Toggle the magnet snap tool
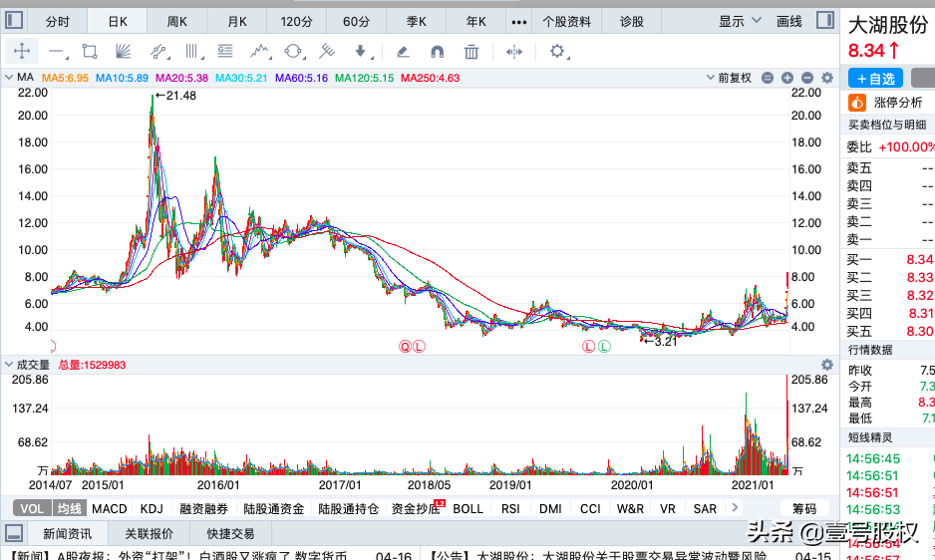935x560 pixels. pyautogui.click(x=437, y=52)
